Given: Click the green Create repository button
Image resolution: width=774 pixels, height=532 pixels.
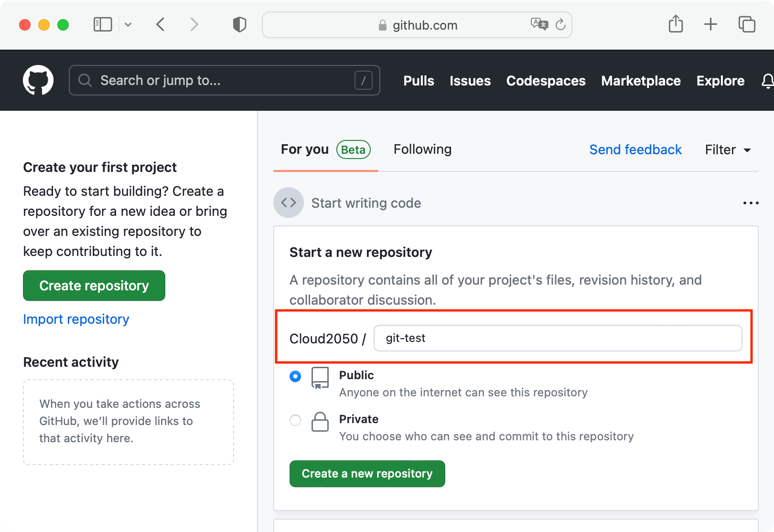Looking at the screenshot, I should pos(94,286).
